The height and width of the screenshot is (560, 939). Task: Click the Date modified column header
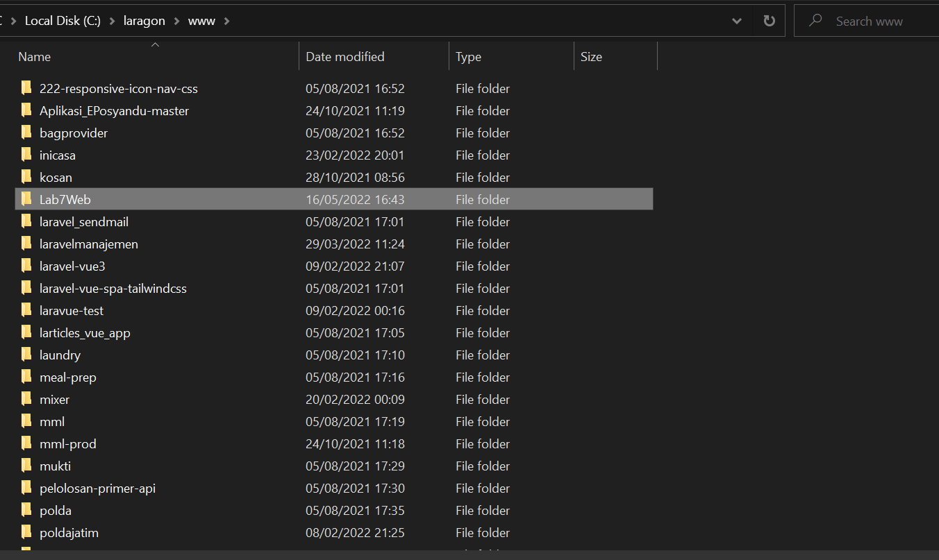point(345,56)
